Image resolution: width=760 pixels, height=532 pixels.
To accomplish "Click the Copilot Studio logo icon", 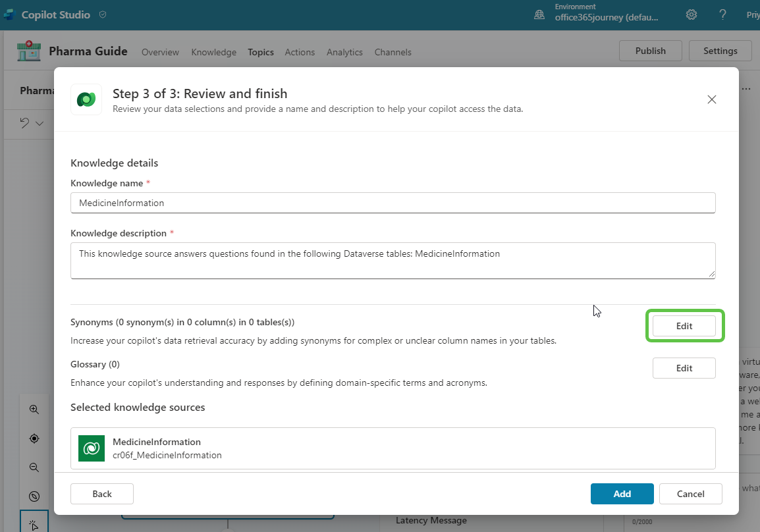I will pyautogui.click(x=9, y=14).
